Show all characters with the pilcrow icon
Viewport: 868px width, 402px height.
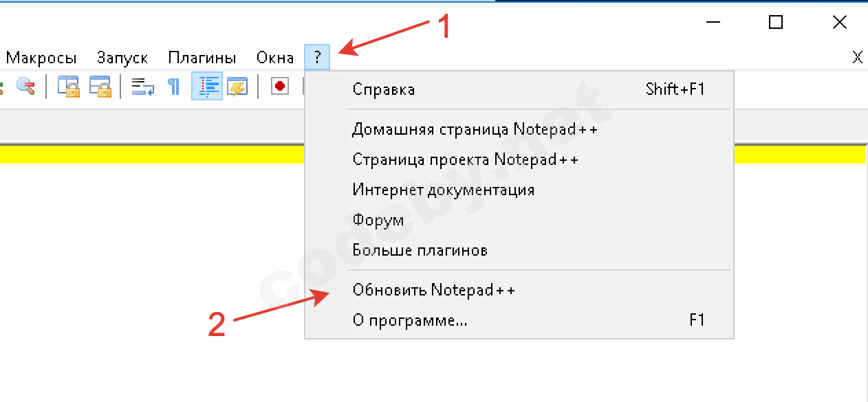point(174,86)
